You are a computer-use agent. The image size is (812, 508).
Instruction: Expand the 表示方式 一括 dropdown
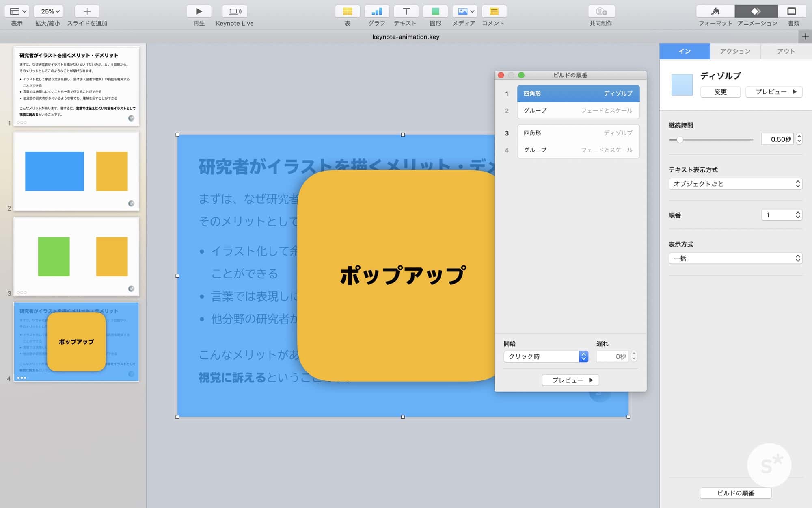pos(735,258)
